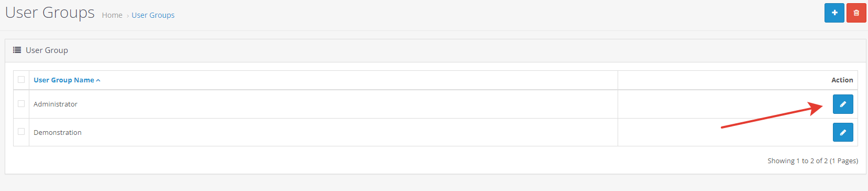
Task: Click the sort caret next to User Group Name
Action: [98, 80]
